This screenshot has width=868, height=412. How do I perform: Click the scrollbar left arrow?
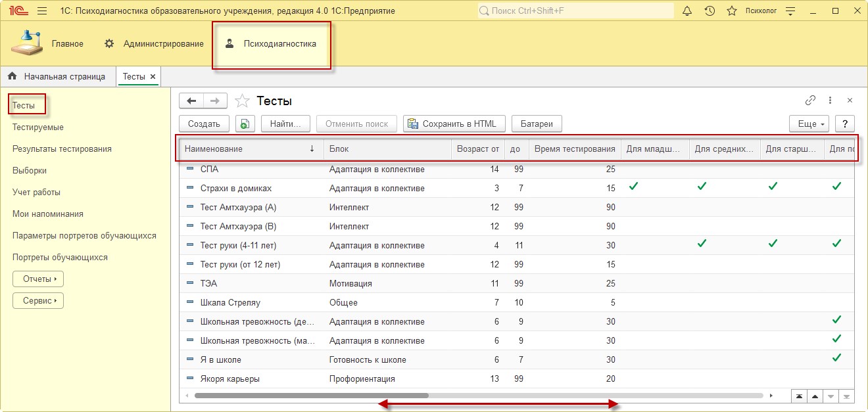[x=187, y=396]
